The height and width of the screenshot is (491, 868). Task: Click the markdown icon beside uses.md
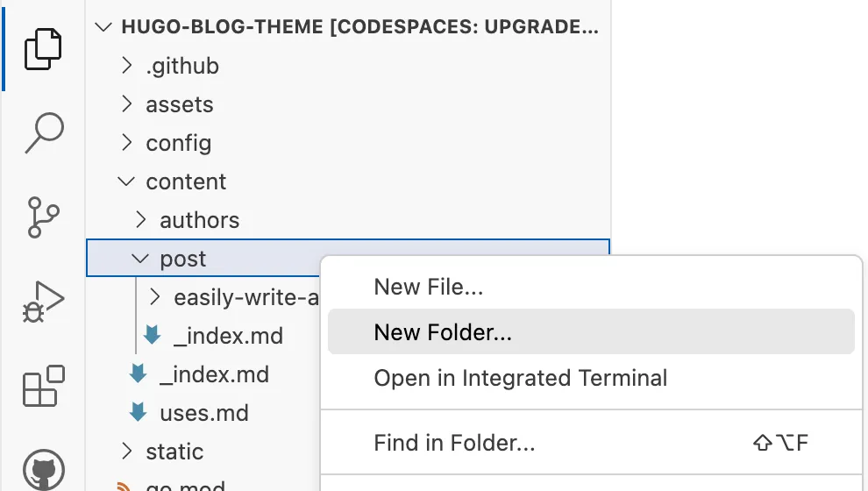[138, 413]
